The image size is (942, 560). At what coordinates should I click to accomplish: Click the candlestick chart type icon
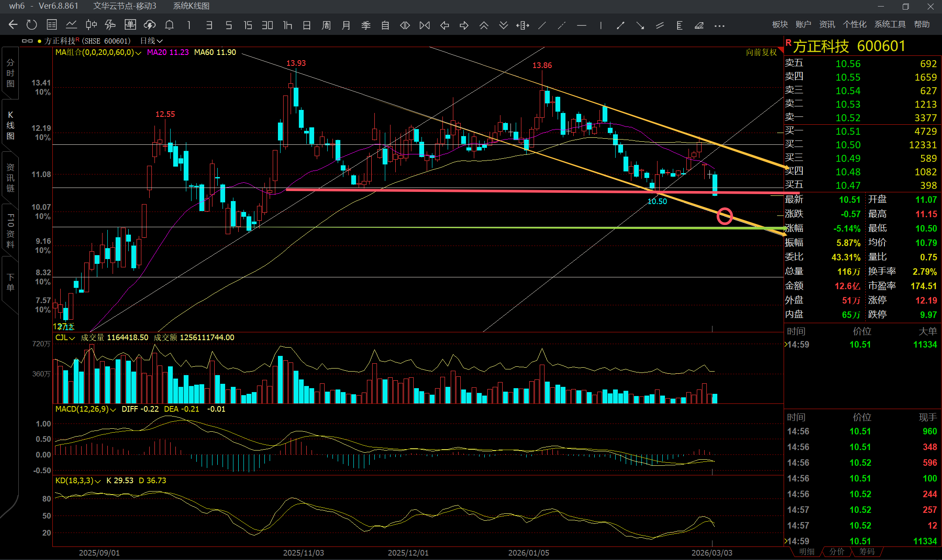click(x=91, y=25)
